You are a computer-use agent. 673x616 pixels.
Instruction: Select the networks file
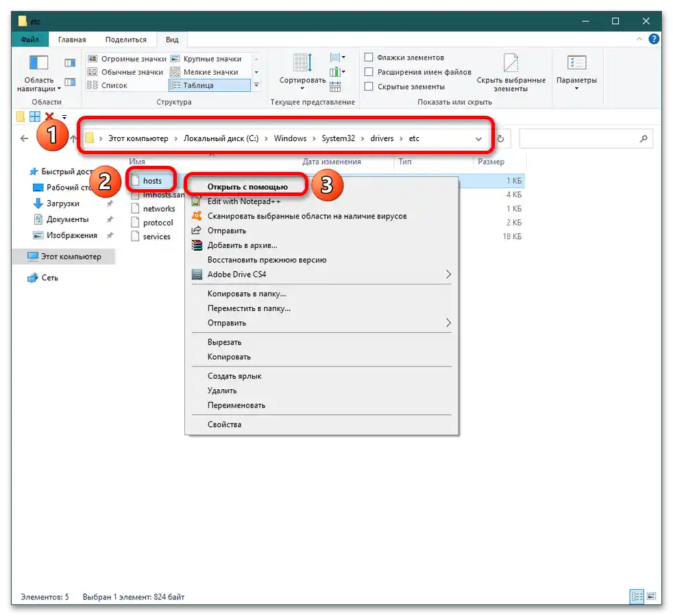tap(159, 208)
